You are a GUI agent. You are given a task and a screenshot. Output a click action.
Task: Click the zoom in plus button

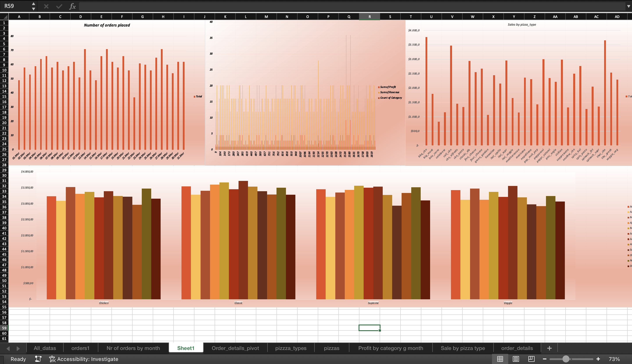click(x=598, y=359)
